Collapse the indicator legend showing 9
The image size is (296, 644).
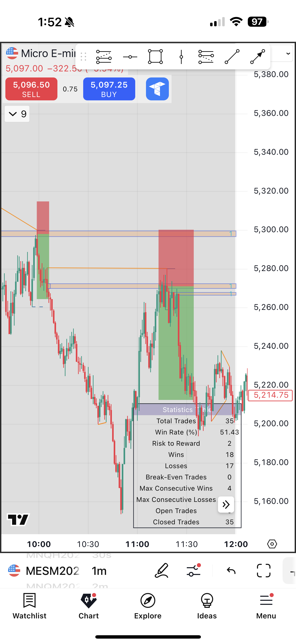pyautogui.click(x=17, y=114)
